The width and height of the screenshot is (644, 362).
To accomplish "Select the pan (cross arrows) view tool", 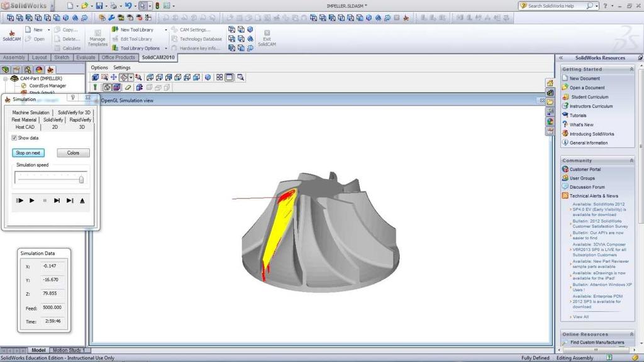I will click(114, 77).
